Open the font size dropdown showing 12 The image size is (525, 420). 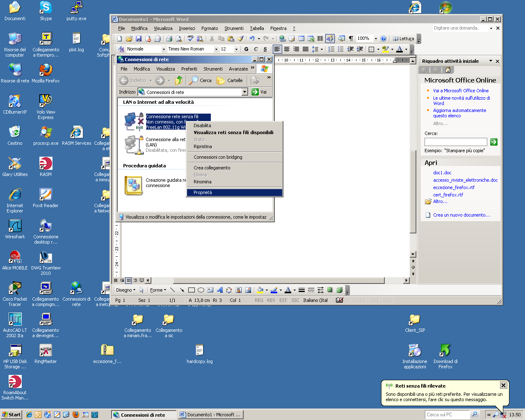pyautogui.click(x=236, y=49)
